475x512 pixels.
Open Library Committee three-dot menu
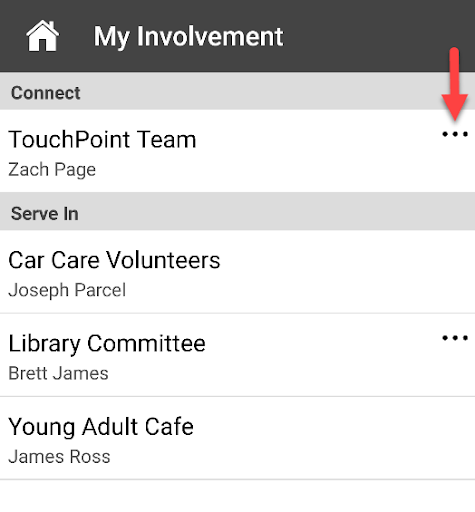click(455, 338)
